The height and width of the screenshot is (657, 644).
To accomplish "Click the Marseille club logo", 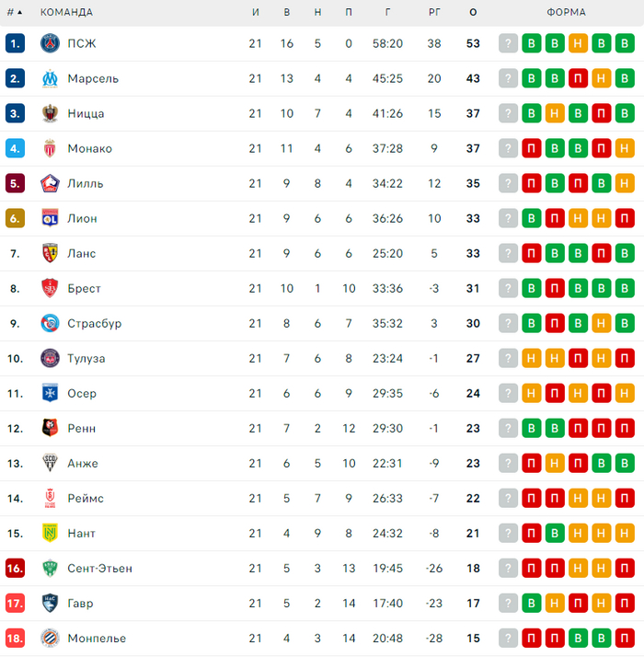I will point(50,78).
